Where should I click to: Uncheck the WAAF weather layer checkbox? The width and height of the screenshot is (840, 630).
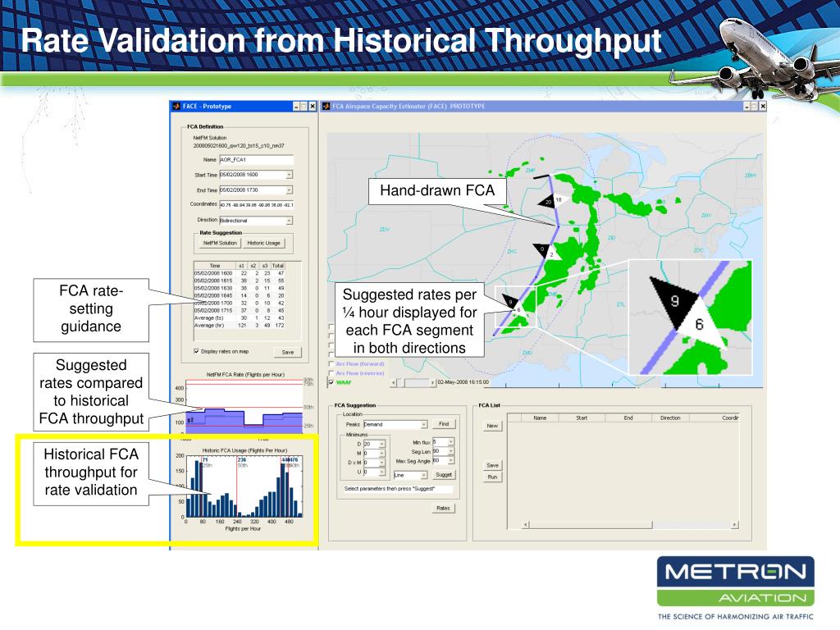tap(331, 382)
